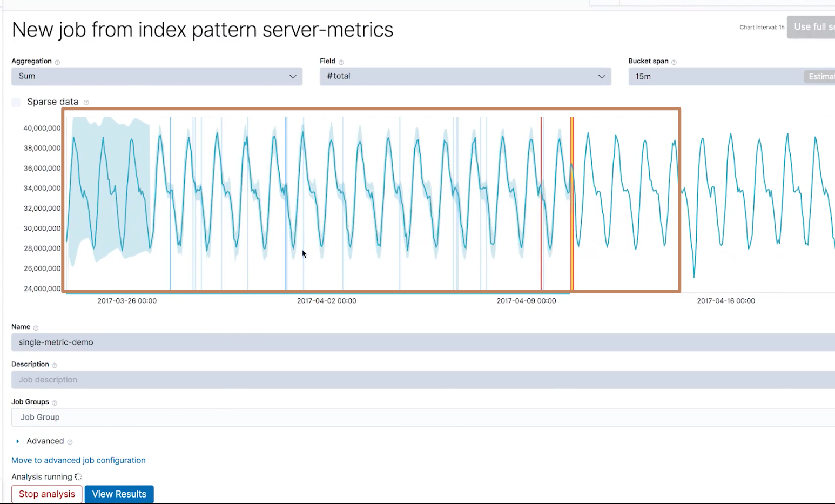The height and width of the screenshot is (504, 835).
Task: Click the Use full data button
Action: (811, 27)
